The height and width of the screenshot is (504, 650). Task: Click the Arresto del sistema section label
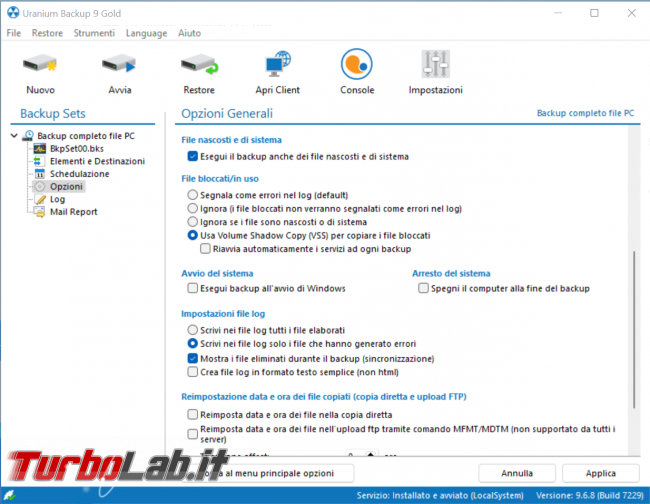[x=451, y=273]
